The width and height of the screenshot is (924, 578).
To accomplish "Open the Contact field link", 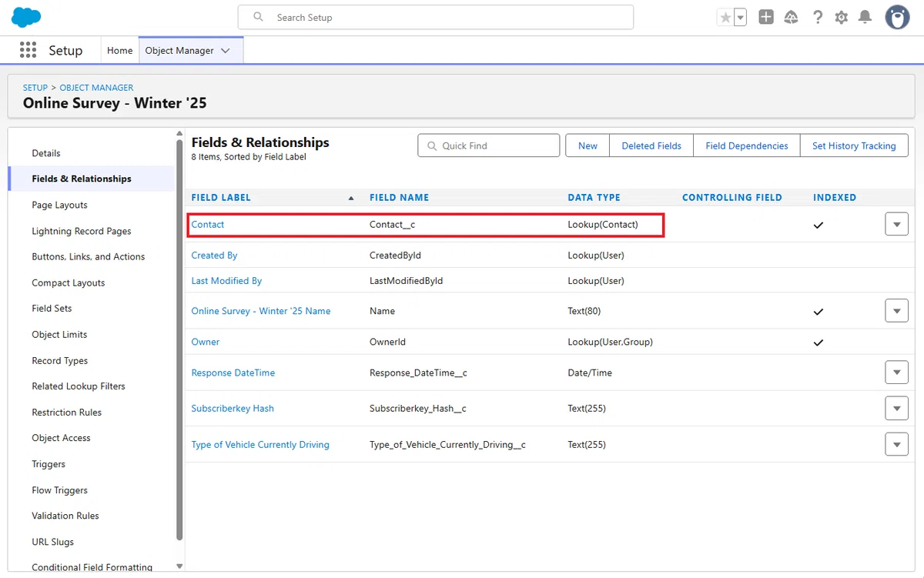I will click(x=208, y=224).
